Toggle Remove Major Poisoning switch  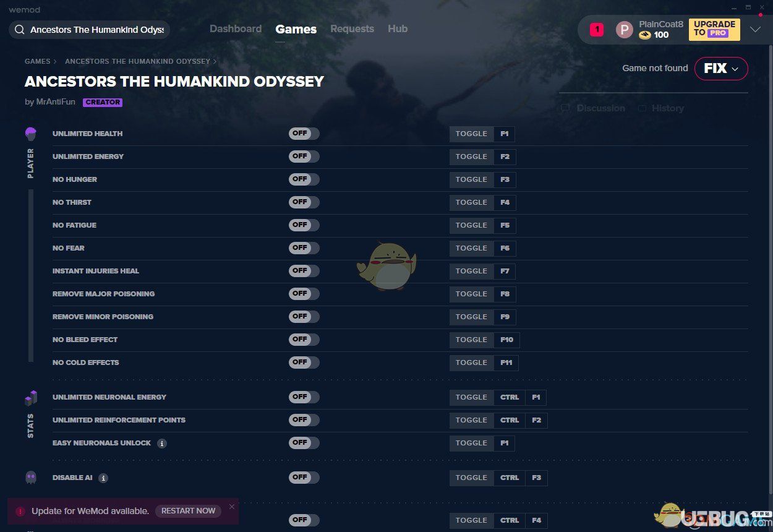(304, 294)
